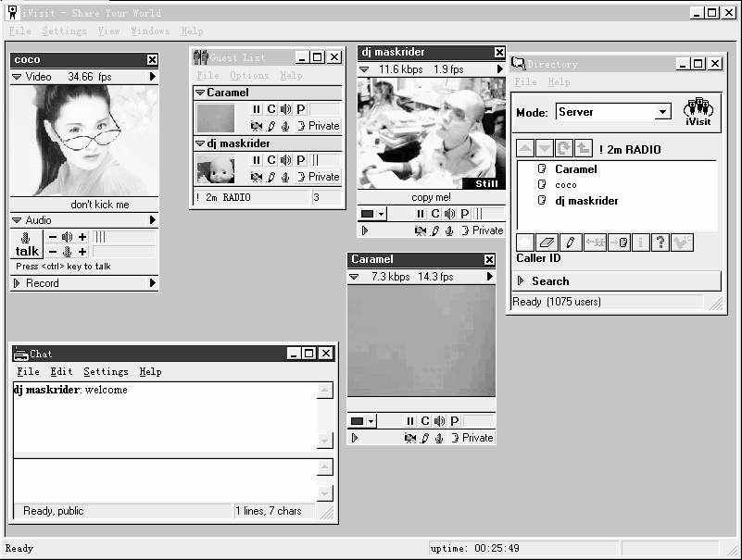This screenshot has width=742, height=560.
Task: Collapse the Audio section in the coco window
Action: click(x=17, y=220)
